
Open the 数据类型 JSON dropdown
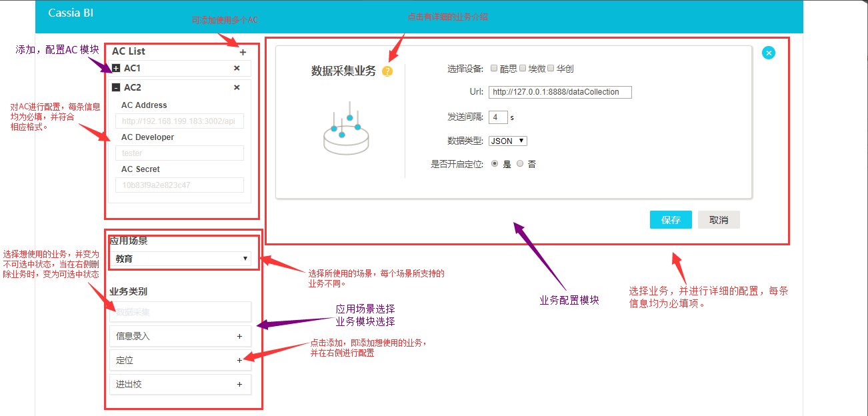click(508, 141)
